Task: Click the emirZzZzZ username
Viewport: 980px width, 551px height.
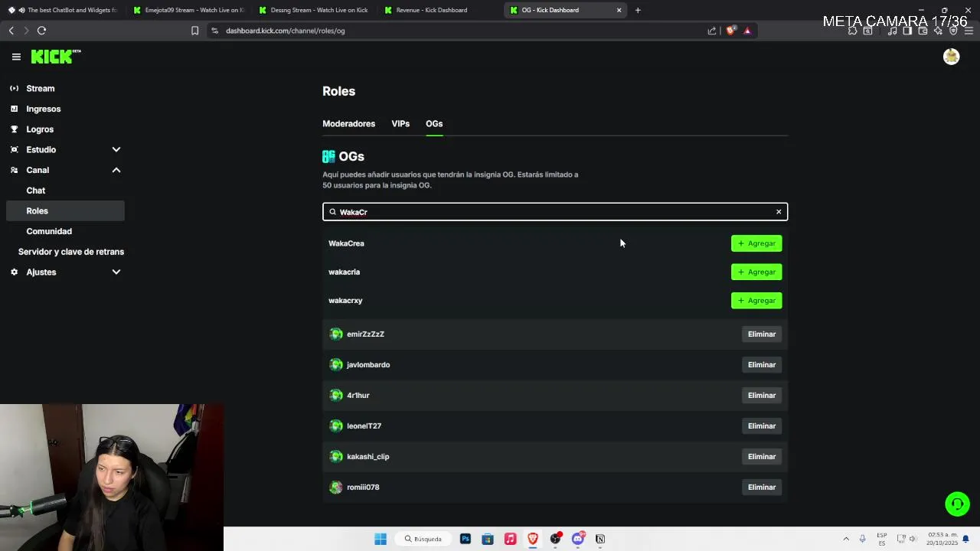Action: (365, 334)
